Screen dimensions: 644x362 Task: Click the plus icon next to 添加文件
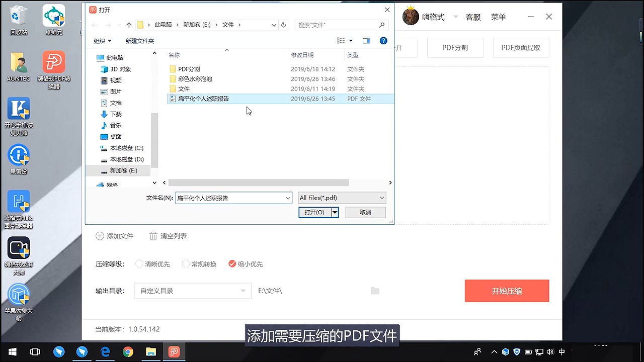pos(100,236)
